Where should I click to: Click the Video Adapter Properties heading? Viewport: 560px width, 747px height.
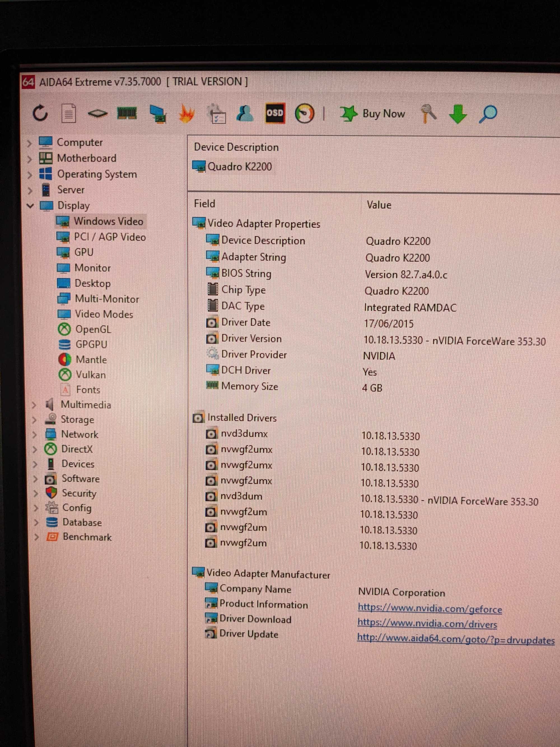point(264,224)
